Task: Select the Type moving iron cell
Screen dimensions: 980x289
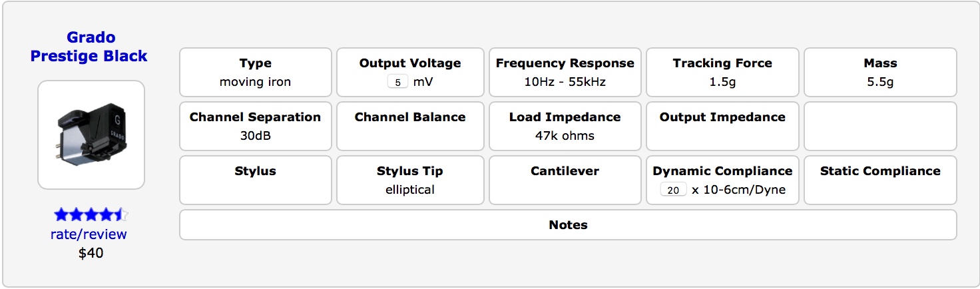Action: (x=255, y=73)
